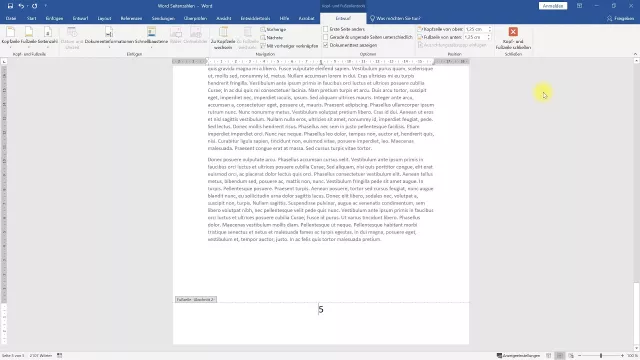Switch to Print Layout view
The width and height of the screenshot is (640, 360).
click(x=560, y=356)
